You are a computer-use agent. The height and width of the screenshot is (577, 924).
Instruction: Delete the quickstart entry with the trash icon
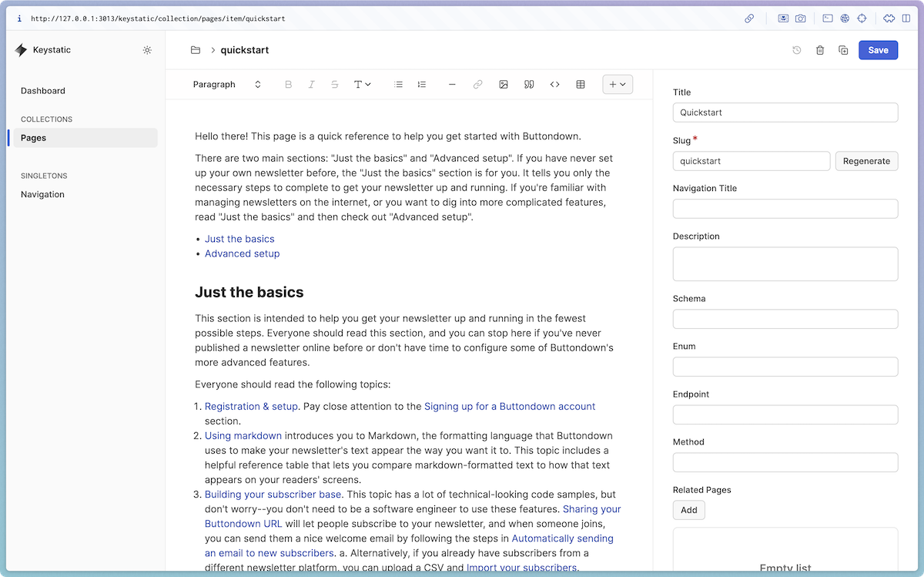coord(819,49)
